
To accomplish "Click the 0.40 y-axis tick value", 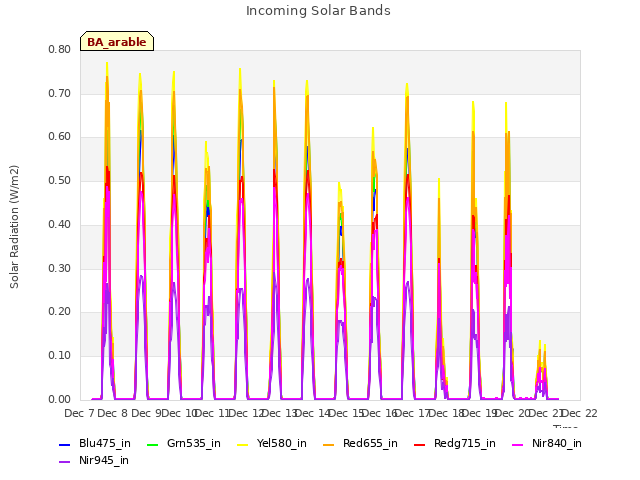I will (60, 224).
